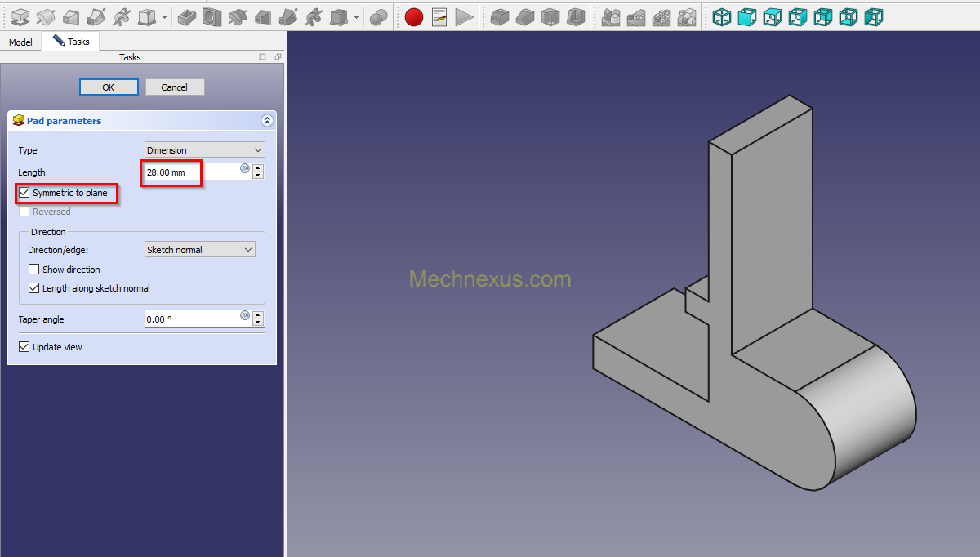The image size is (980, 557).
Task: Open Direction/edge dropdown showing Sketch normal
Action: (x=199, y=250)
